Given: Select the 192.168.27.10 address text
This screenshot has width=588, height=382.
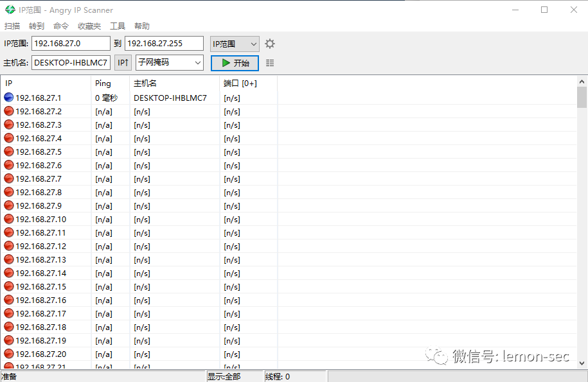Looking at the screenshot, I should click(41, 220).
